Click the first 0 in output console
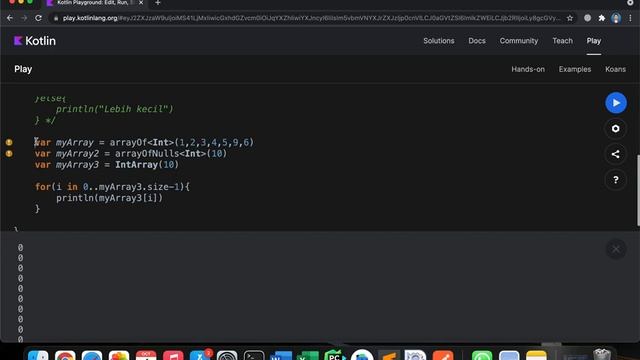 (20, 248)
